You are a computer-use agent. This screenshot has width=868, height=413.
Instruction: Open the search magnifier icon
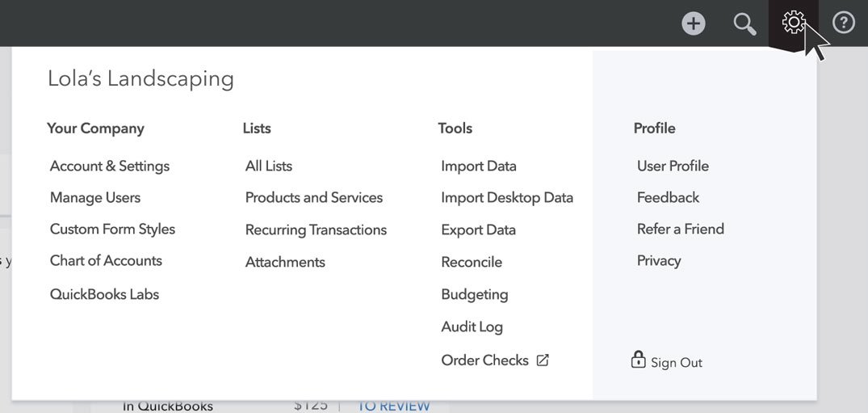point(744,24)
